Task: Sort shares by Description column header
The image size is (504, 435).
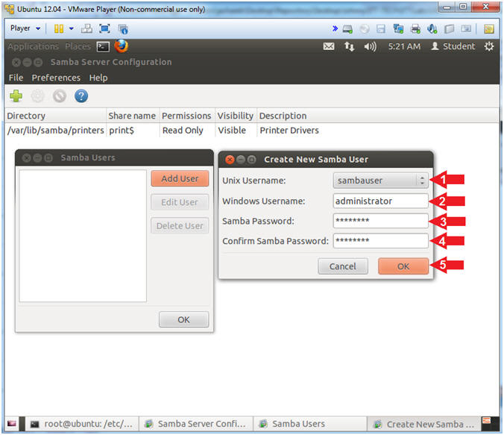Action: [x=378, y=116]
